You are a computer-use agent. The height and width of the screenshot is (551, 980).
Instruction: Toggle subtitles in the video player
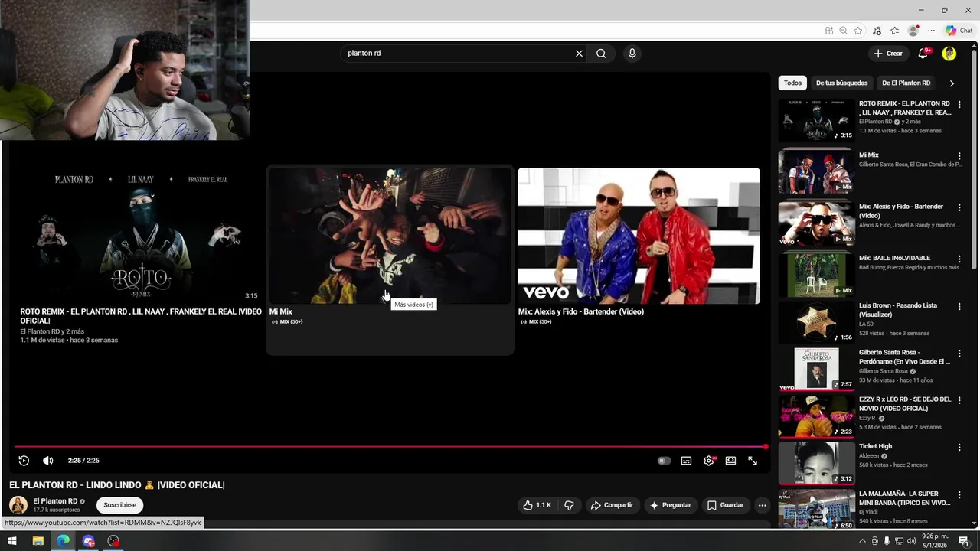click(686, 461)
